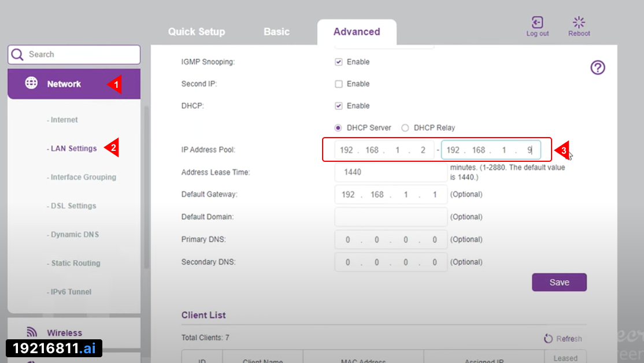Click the Log out icon
Image resolution: width=644 pixels, height=363 pixels.
pos(537,23)
